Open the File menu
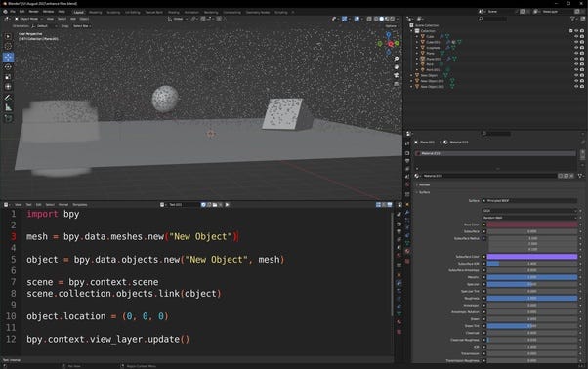 (13, 12)
